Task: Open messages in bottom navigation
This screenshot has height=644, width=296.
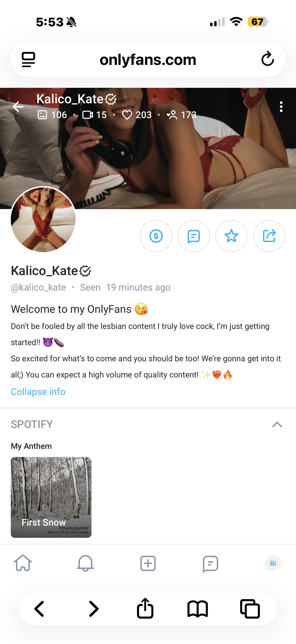Action: (210, 563)
